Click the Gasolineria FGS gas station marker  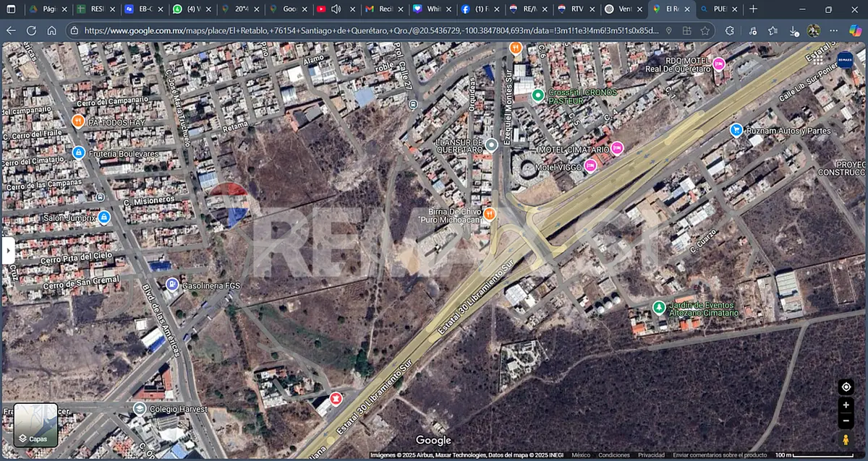pos(171,284)
